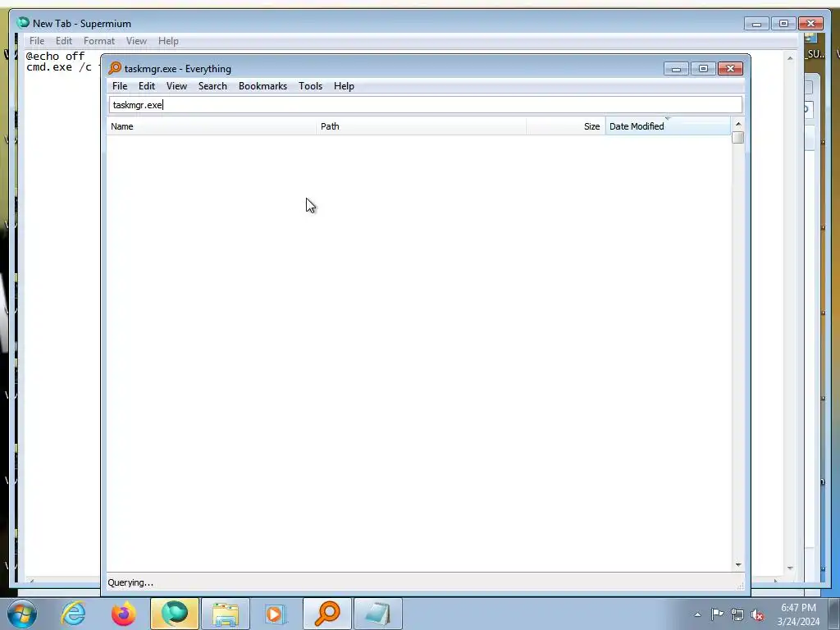Launch Firefox from taskbar
The height and width of the screenshot is (630, 840).
coord(123,614)
